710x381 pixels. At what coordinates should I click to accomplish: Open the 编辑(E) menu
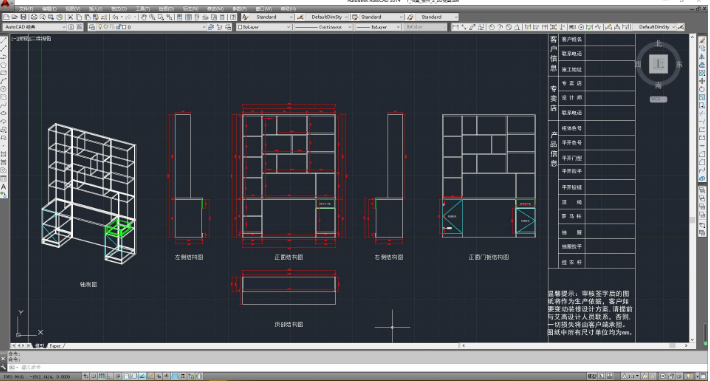49,9
